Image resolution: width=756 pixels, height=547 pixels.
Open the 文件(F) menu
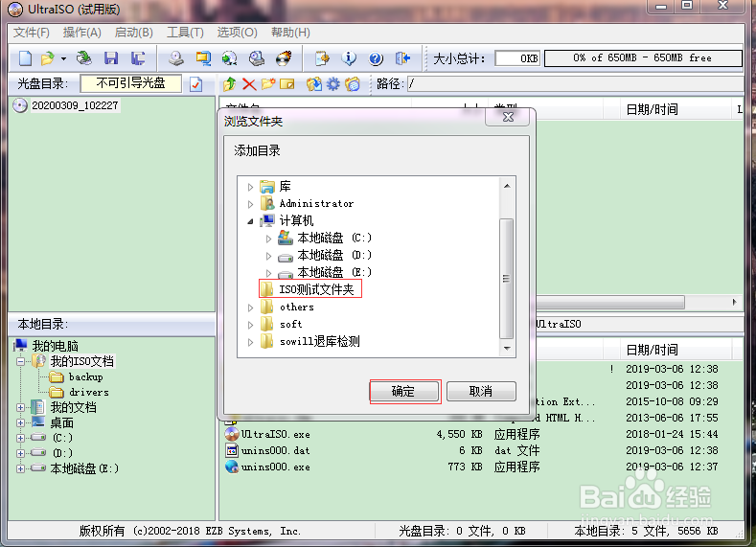tap(32, 33)
